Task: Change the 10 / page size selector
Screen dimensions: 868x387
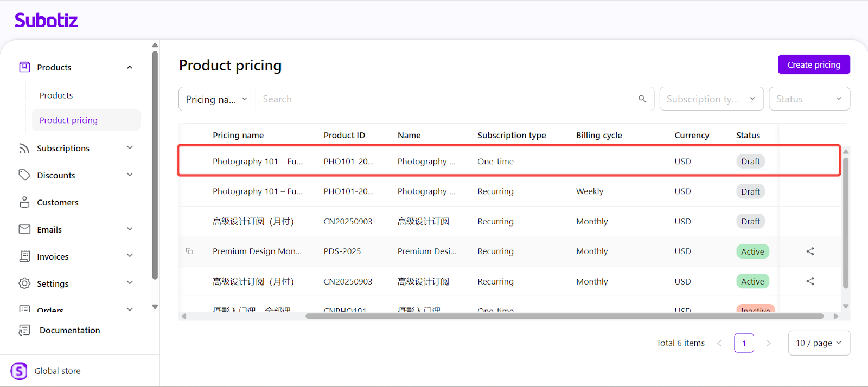Action: click(819, 343)
